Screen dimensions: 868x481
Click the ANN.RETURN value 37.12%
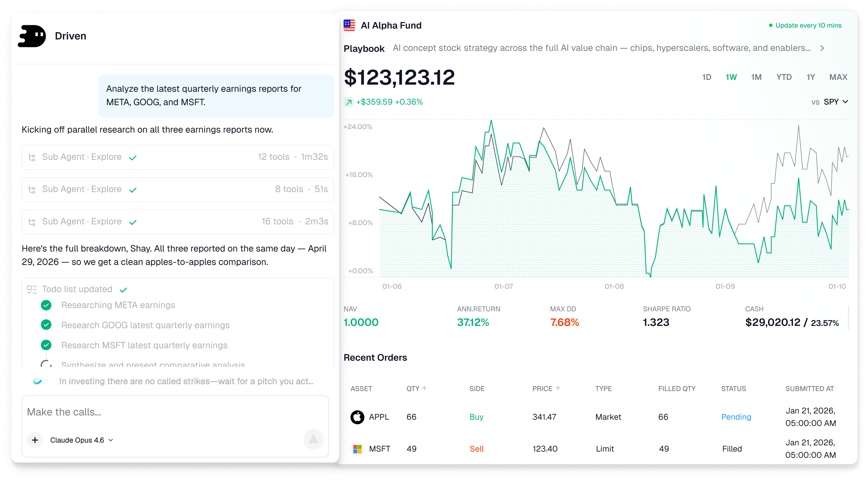(473, 322)
